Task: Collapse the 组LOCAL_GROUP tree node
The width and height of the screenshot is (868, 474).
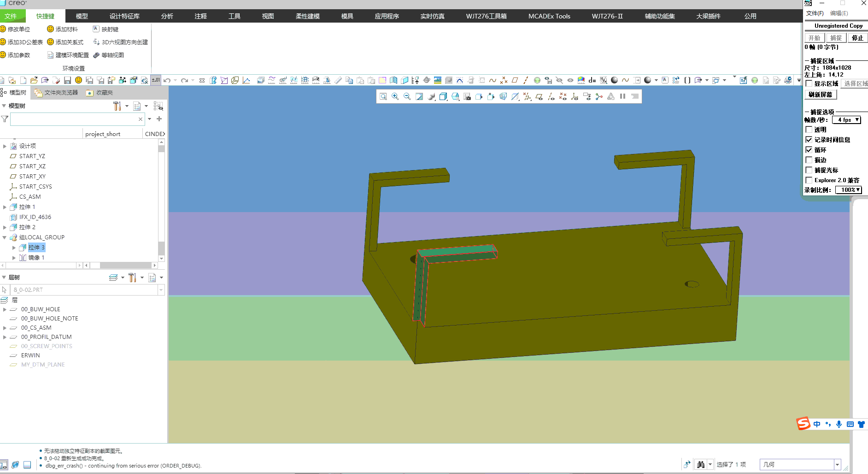Action: pyautogui.click(x=5, y=237)
